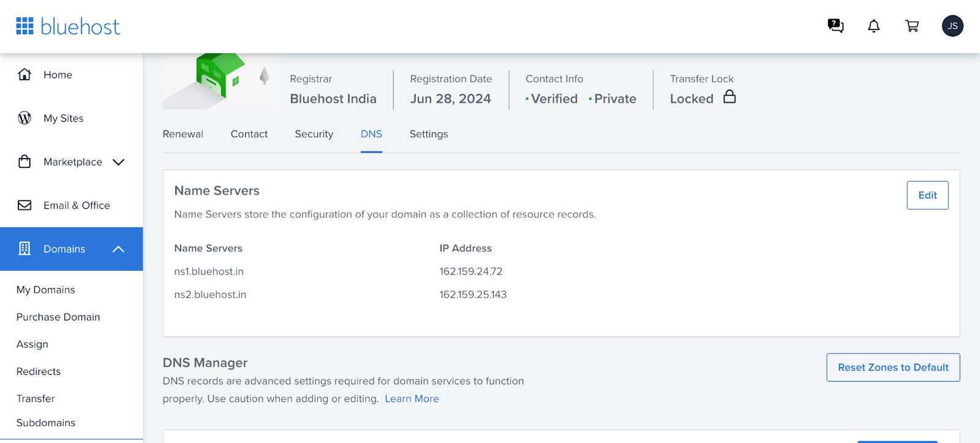Select the DNS tab
The width and height of the screenshot is (980, 443).
pyautogui.click(x=371, y=134)
